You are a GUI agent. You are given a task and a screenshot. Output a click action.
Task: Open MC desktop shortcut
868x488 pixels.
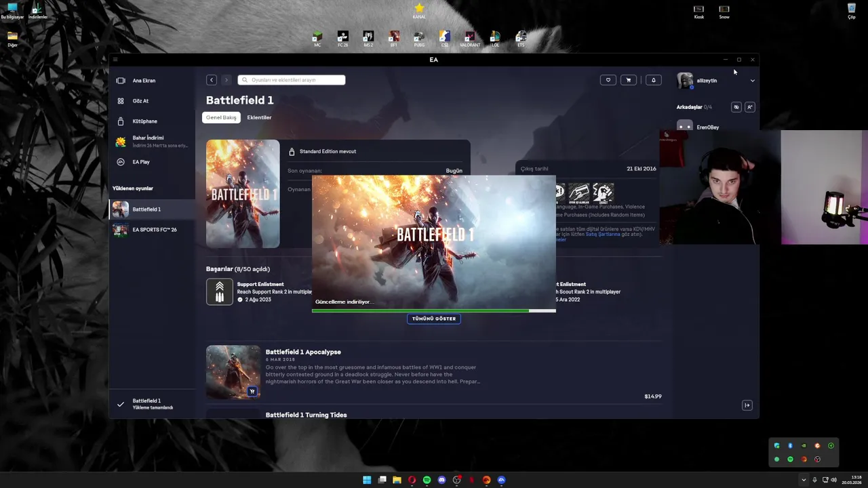click(x=317, y=39)
